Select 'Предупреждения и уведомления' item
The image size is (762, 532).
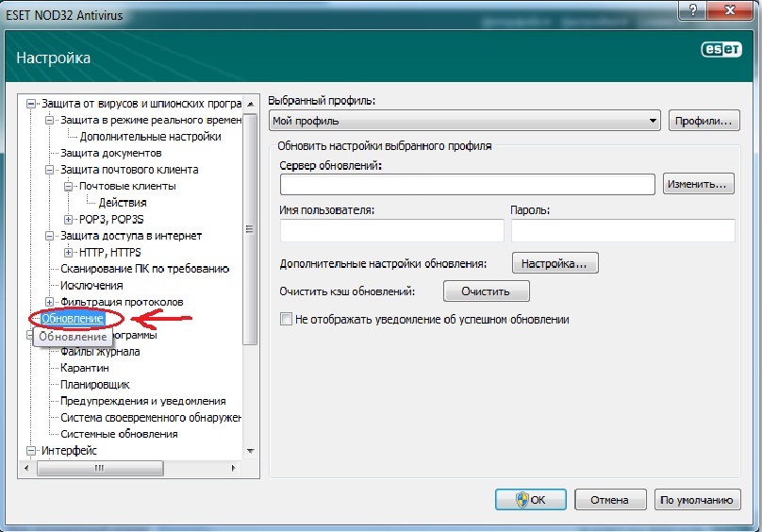[143, 401]
